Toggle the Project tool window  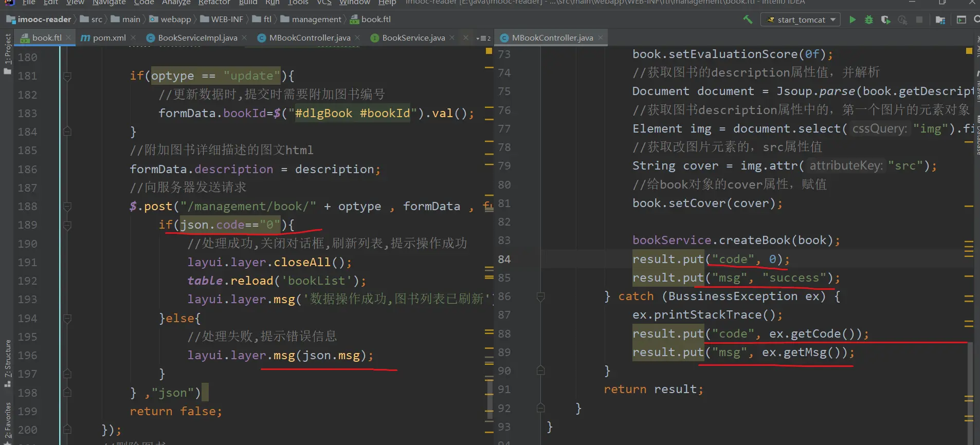(x=7, y=51)
